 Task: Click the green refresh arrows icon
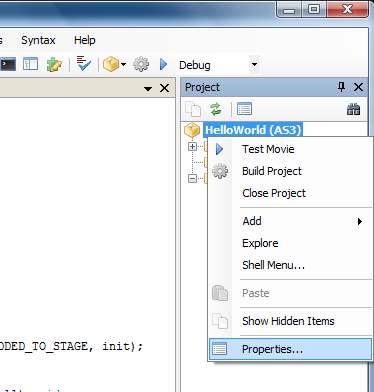tap(216, 109)
